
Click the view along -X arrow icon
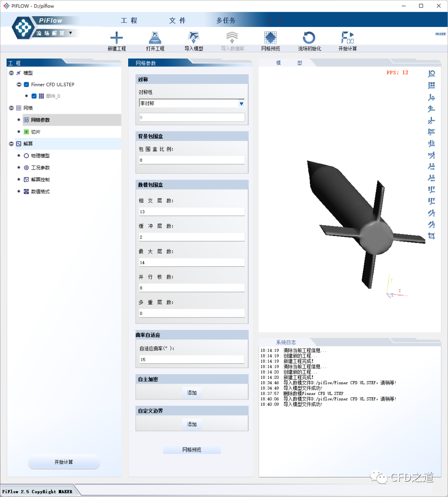(431, 178)
